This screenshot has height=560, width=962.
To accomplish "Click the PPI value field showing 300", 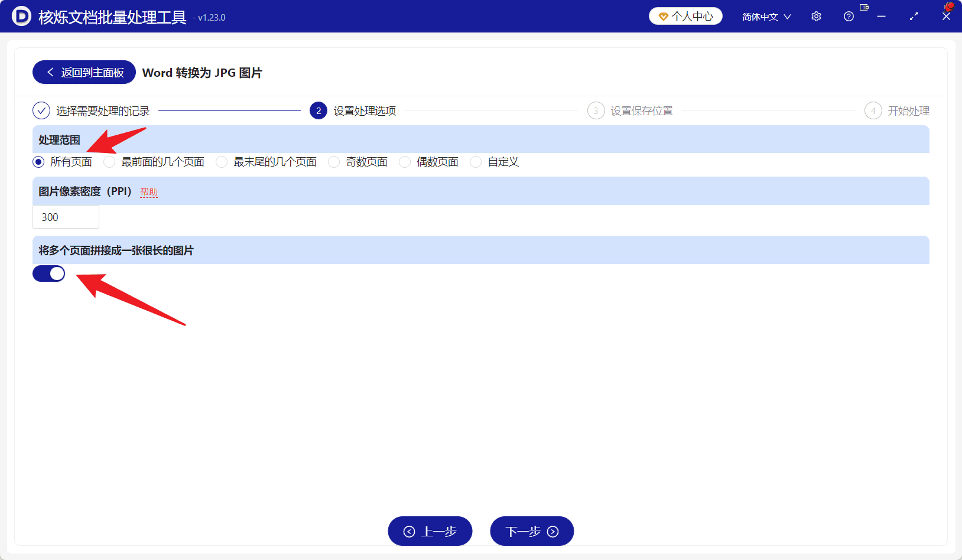I will tap(66, 217).
